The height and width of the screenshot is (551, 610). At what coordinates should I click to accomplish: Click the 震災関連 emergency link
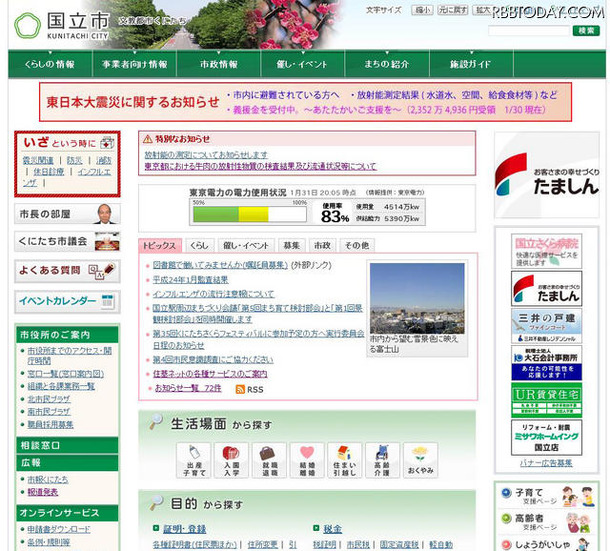[x=38, y=160]
